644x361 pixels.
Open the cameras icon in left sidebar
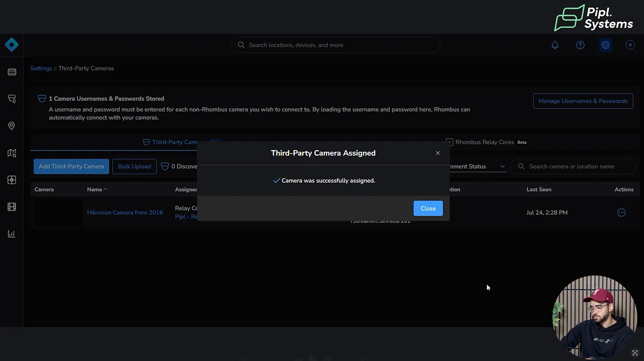point(12,99)
